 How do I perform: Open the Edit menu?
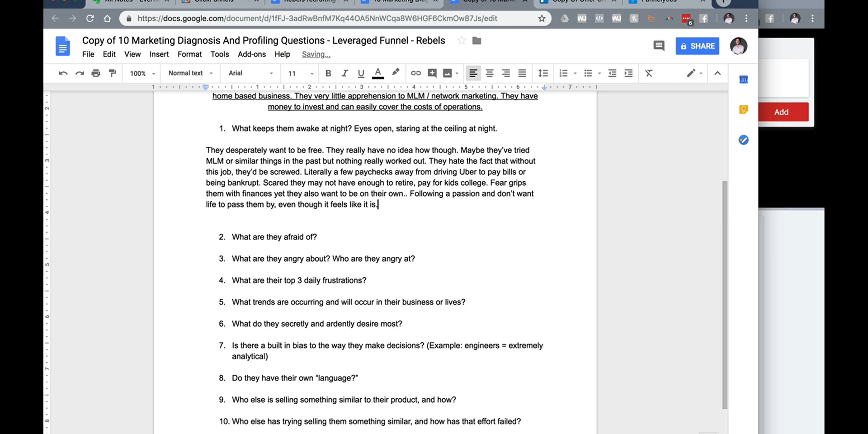[109, 54]
